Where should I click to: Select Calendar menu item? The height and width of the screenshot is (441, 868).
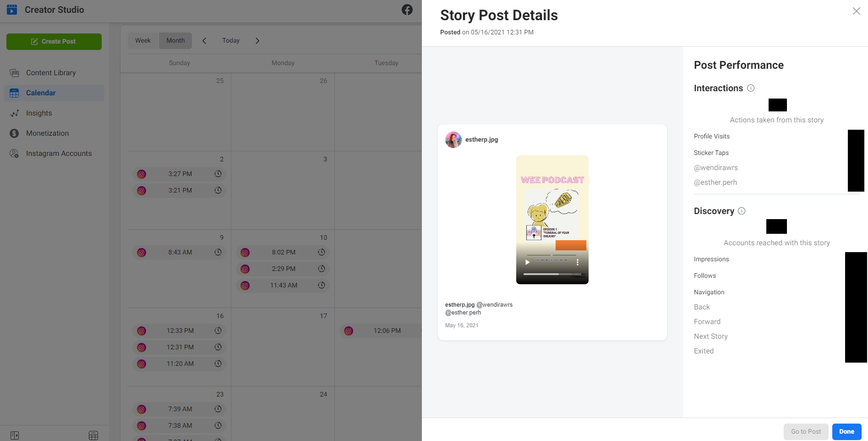54,93
